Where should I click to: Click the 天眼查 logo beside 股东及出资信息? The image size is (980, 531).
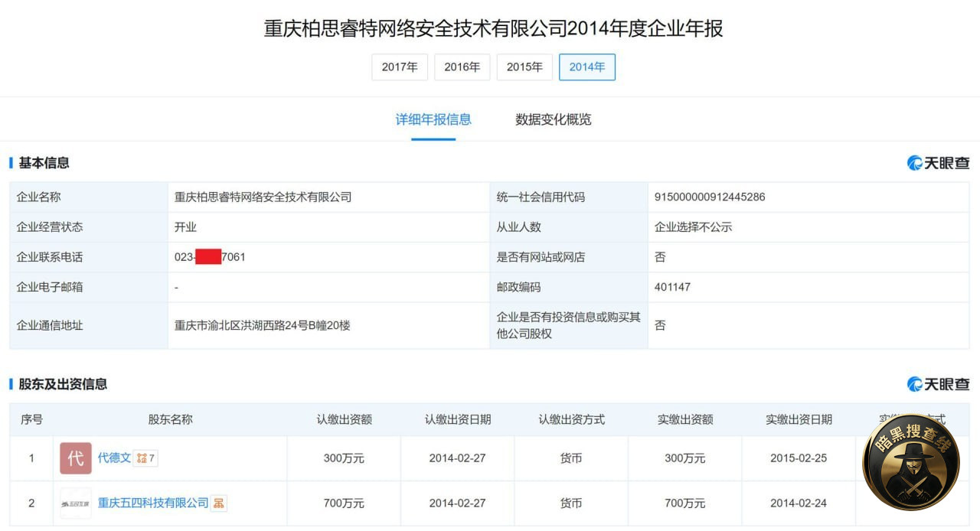pyautogui.click(x=938, y=384)
